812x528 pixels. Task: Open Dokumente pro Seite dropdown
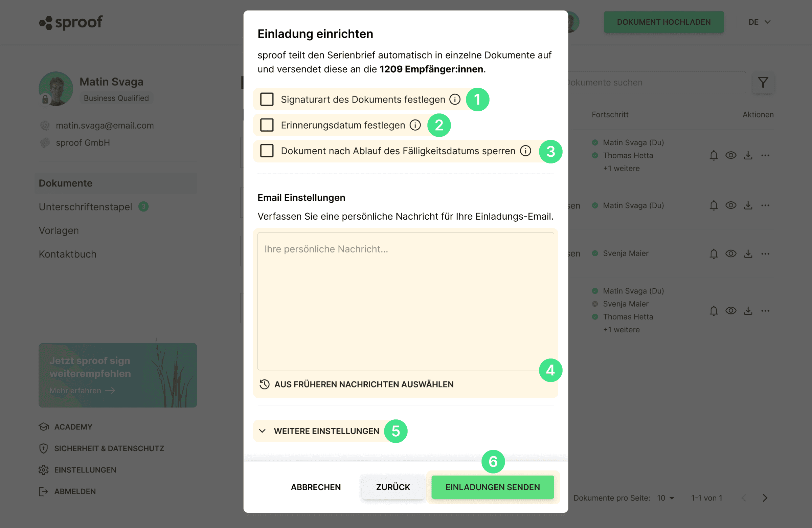[665, 498]
